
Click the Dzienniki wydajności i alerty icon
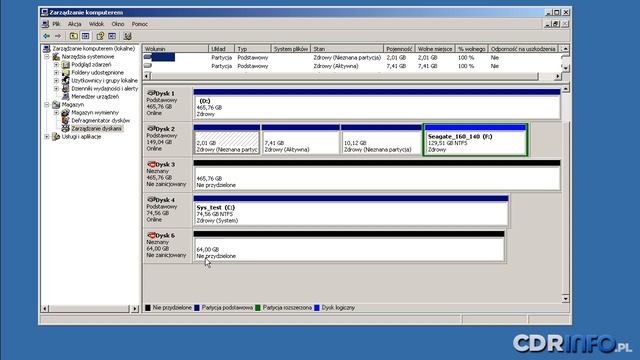click(65, 89)
